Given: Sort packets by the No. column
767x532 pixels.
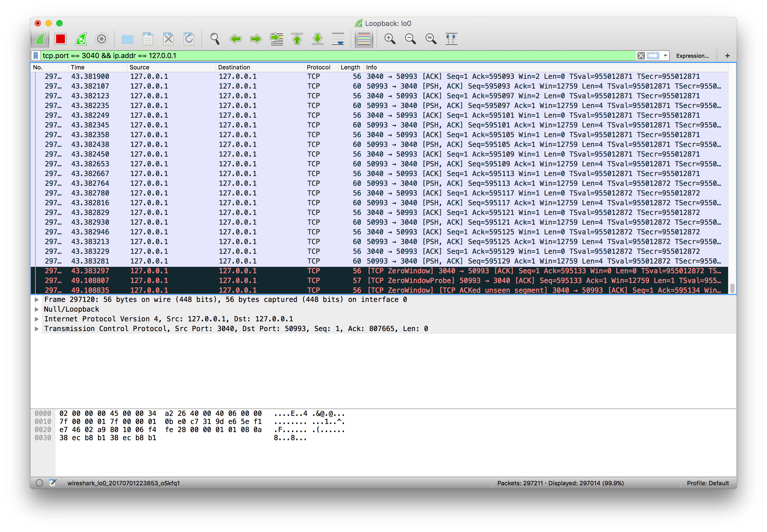Looking at the screenshot, I should pyautogui.click(x=50, y=67).
